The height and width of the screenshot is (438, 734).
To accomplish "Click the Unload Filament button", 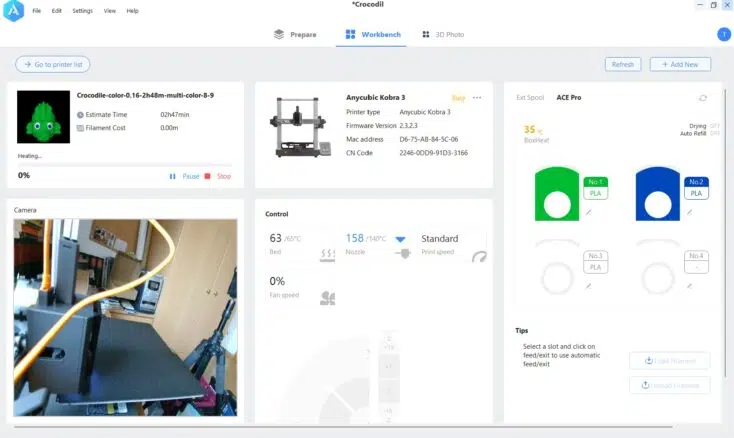I will point(669,385).
